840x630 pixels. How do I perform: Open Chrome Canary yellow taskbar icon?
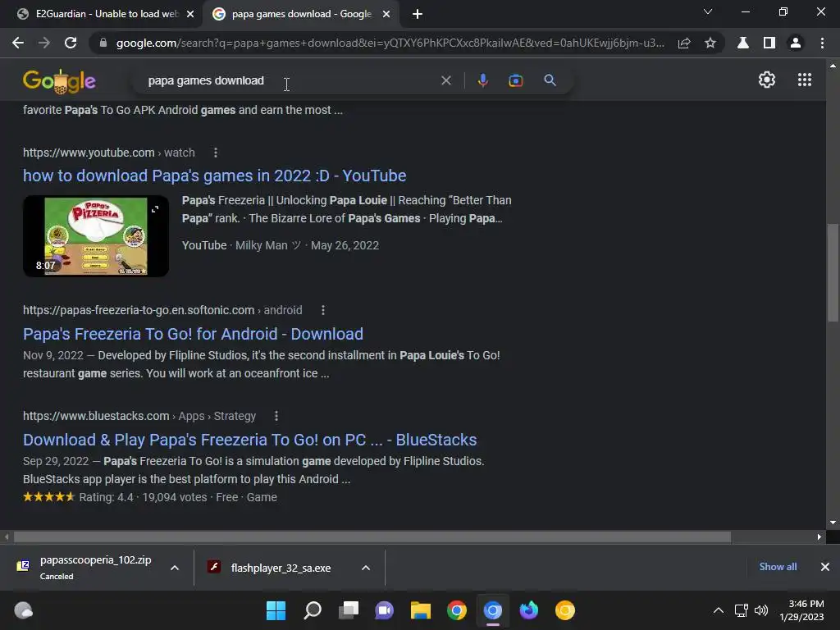[564, 610]
